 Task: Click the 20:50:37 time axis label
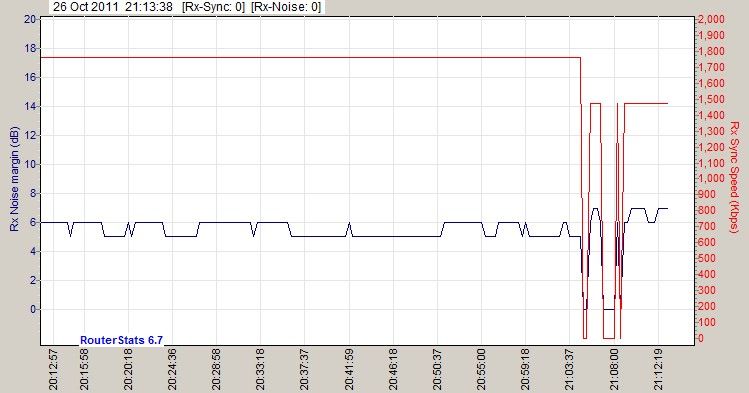pyautogui.click(x=437, y=370)
